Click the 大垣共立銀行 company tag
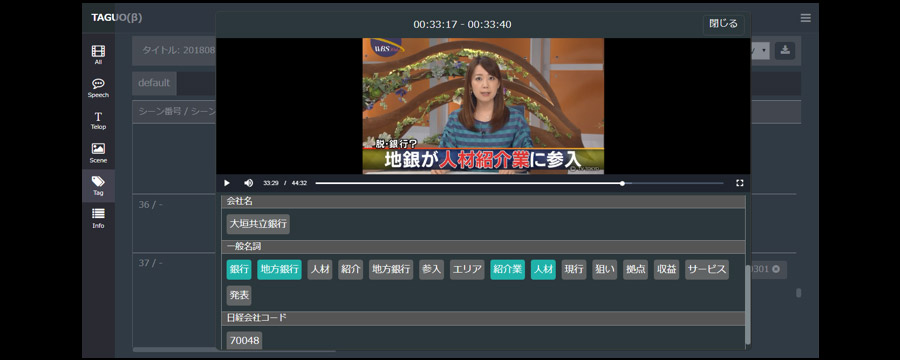Screen dimensions: 900x360 pos(258,224)
